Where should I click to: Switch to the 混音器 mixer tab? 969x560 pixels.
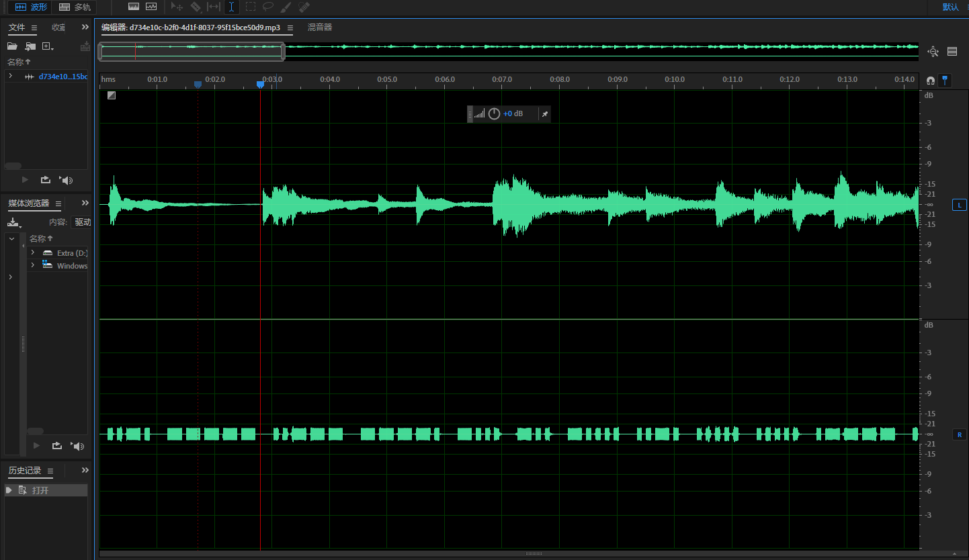tap(320, 28)
